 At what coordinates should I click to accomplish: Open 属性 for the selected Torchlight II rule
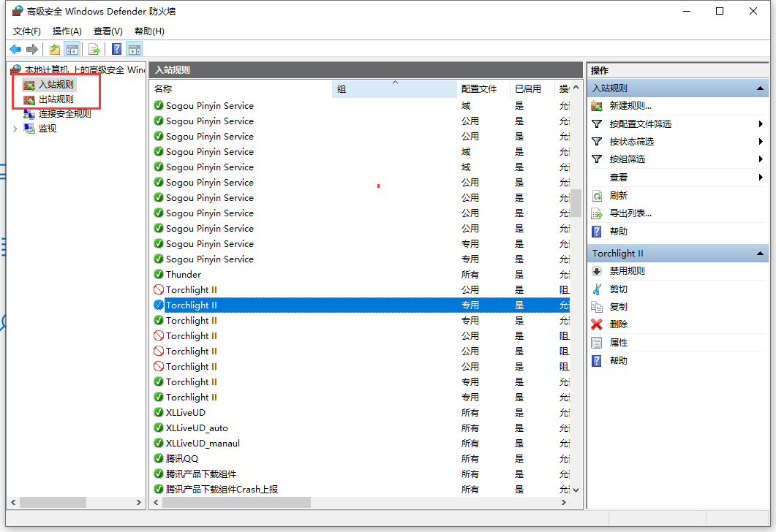pos(618,343)
